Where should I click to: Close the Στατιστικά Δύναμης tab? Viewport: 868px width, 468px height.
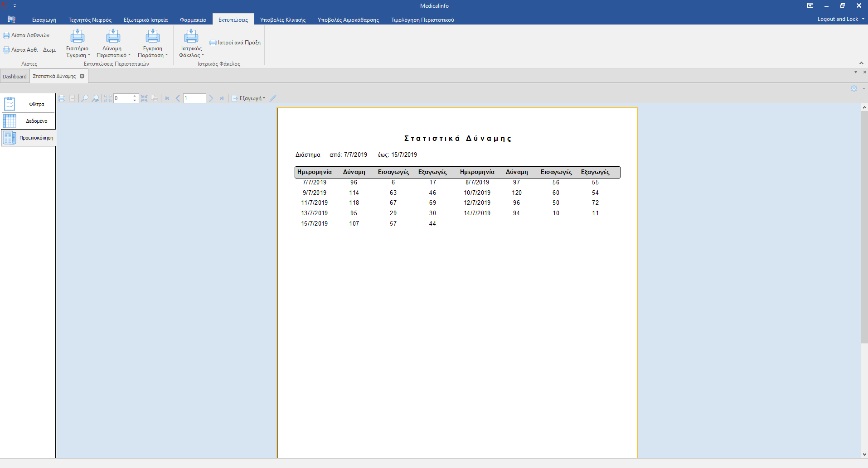(x=82, y=76)
